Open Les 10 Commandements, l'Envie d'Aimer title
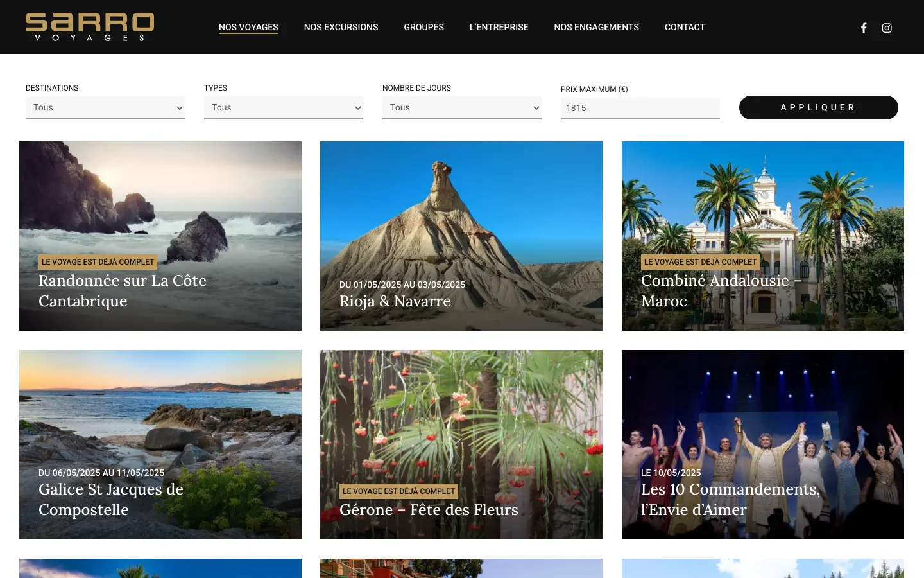The height and width of the screenshot is (578, 924). point(730,500)
